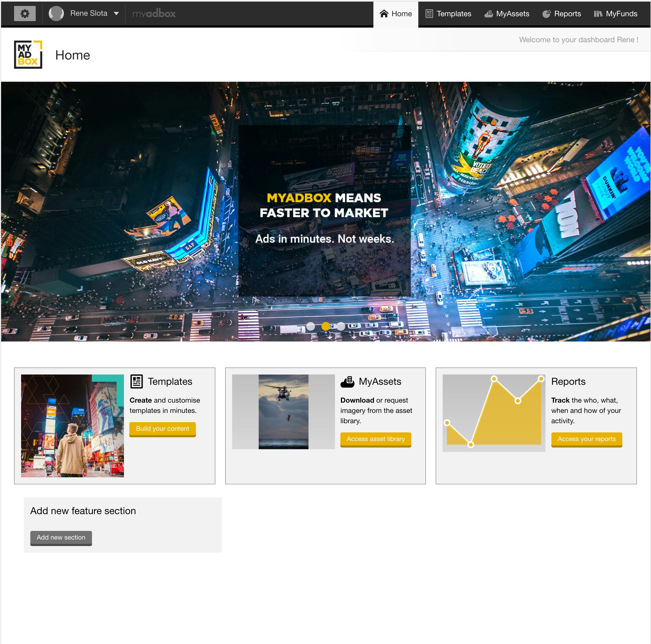
Task: Click the MyAssets card cloud icon
Action: [347, 382]
